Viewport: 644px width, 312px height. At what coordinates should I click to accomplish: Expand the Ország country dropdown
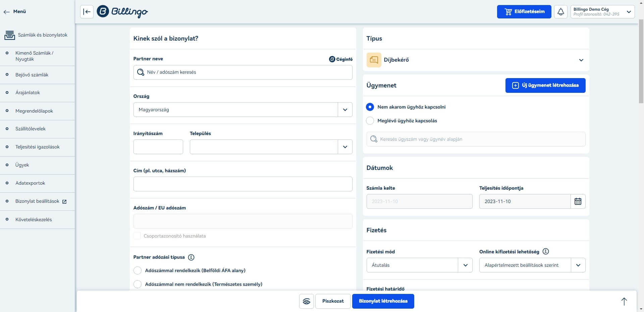pyautogui.click(x=345, y=110)
